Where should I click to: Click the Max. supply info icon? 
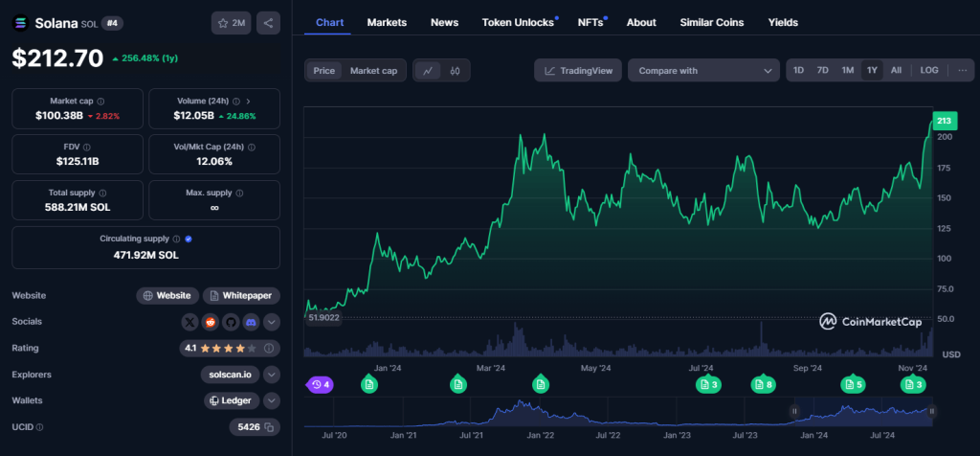(239, 194)
